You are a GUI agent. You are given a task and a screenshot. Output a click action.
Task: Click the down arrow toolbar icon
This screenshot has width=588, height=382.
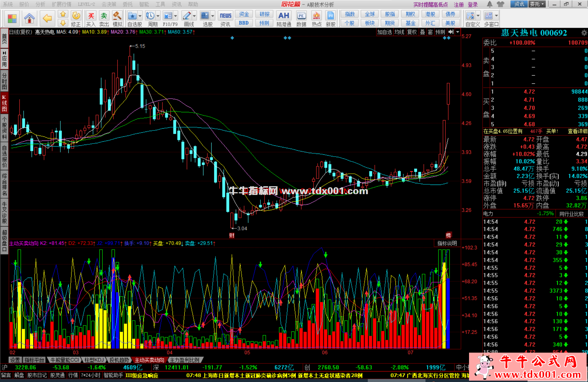(63, 23)
